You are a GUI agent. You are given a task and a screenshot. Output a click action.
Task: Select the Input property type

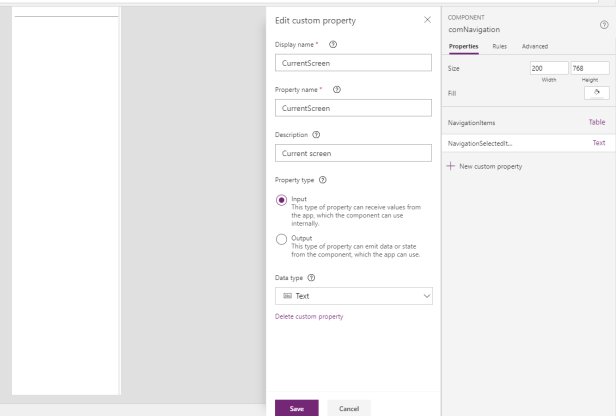282,199
